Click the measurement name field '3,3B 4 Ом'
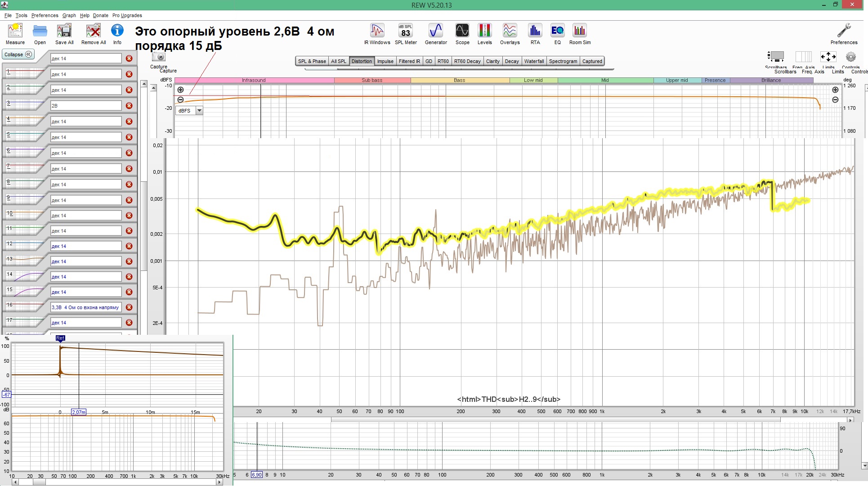This screenshot has width=868, height=486. (85, 307)
